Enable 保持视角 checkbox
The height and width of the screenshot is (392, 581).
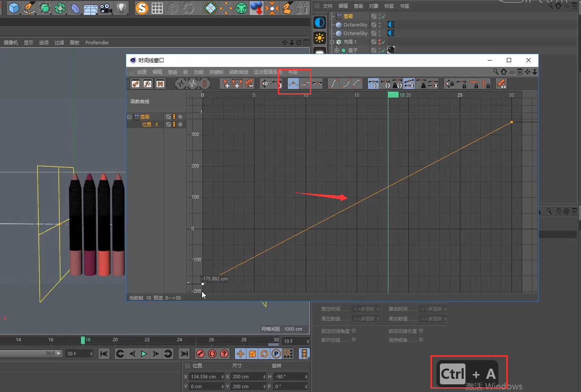pos(421,340)
